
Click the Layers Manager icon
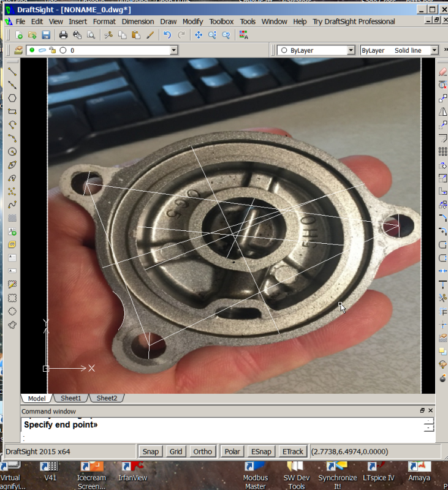(18, 50)
